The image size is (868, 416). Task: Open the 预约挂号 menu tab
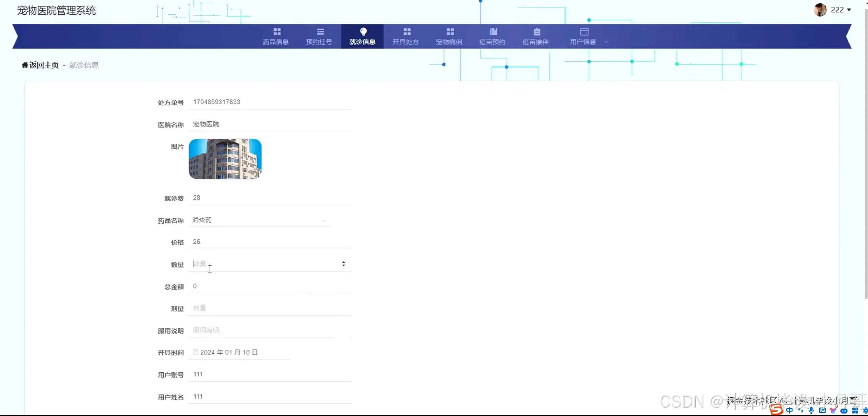pyautogui.click(x=319, y=36)
